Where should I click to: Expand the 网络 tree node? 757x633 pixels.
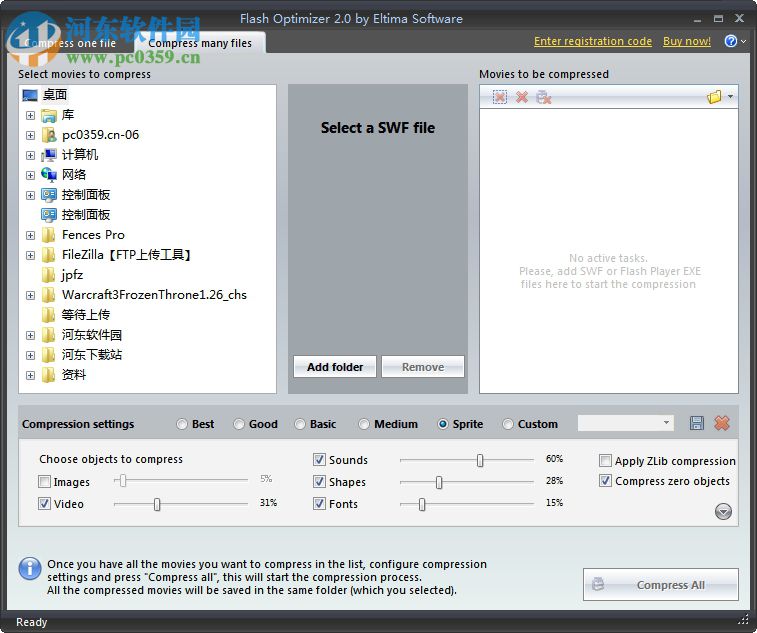click(x=30, y=175)
